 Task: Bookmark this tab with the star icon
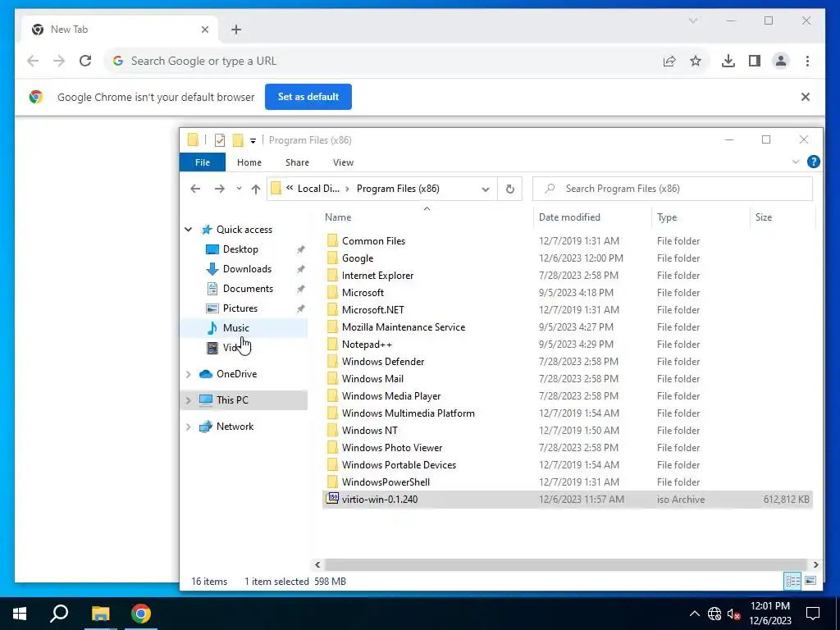tap(696, 61)
